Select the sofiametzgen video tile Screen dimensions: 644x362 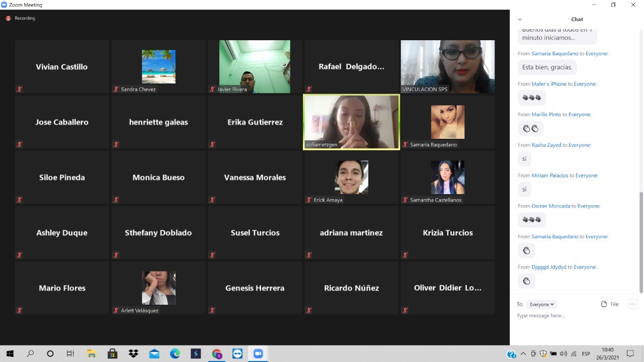(x=351, y=122)
